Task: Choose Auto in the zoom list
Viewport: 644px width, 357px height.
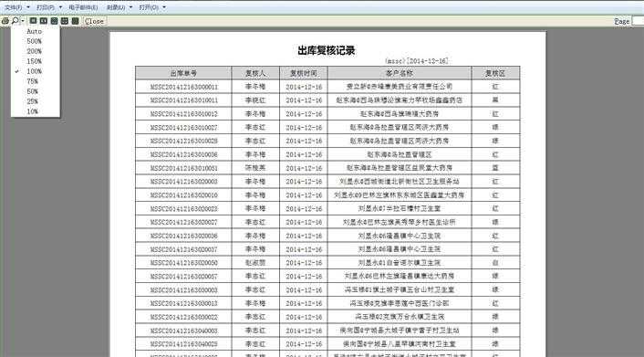Action: (x=35, y=31)
